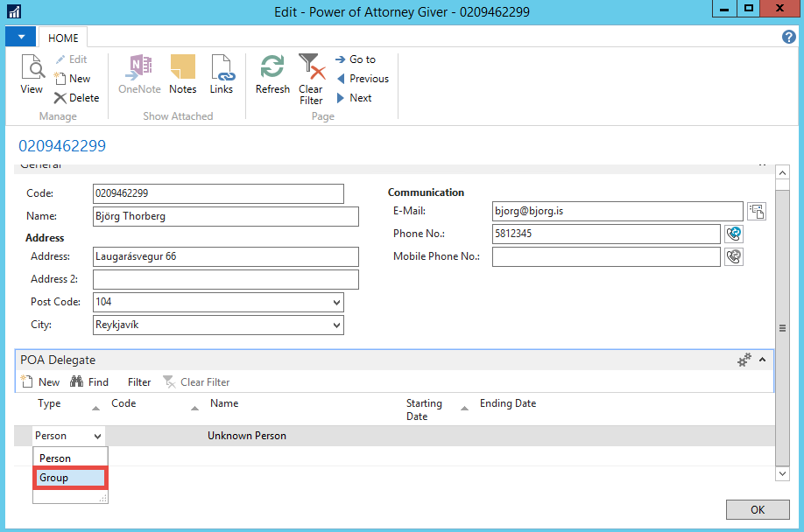The height and width of the screenshot is (532, 804).
Task: Refresh the page using Refresh icon
Action: tap(272, 74)
